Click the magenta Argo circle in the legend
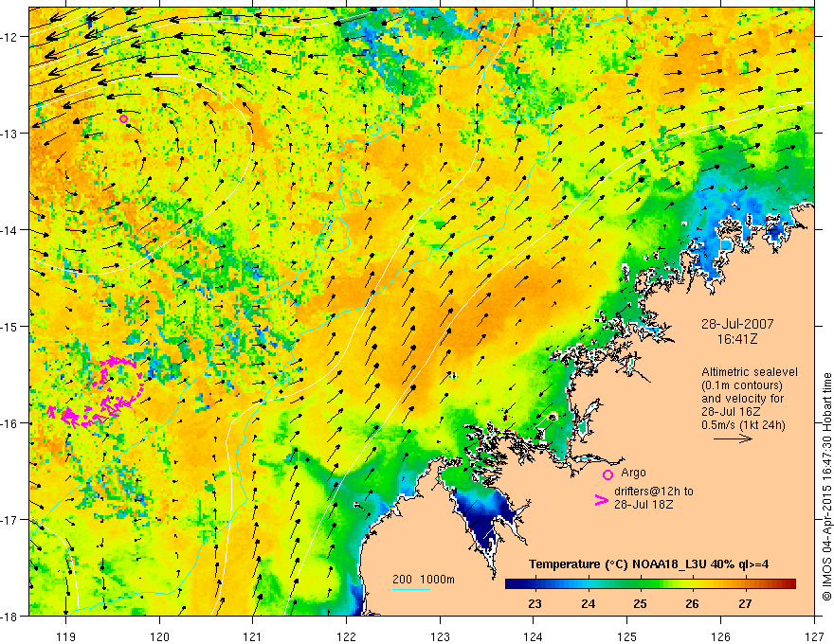 [607, 474]
